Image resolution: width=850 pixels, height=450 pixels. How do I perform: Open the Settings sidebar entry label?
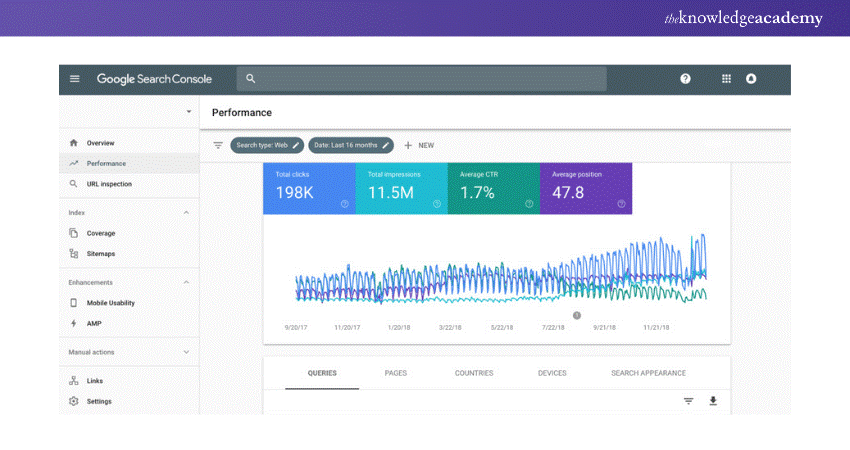(99, 401)
